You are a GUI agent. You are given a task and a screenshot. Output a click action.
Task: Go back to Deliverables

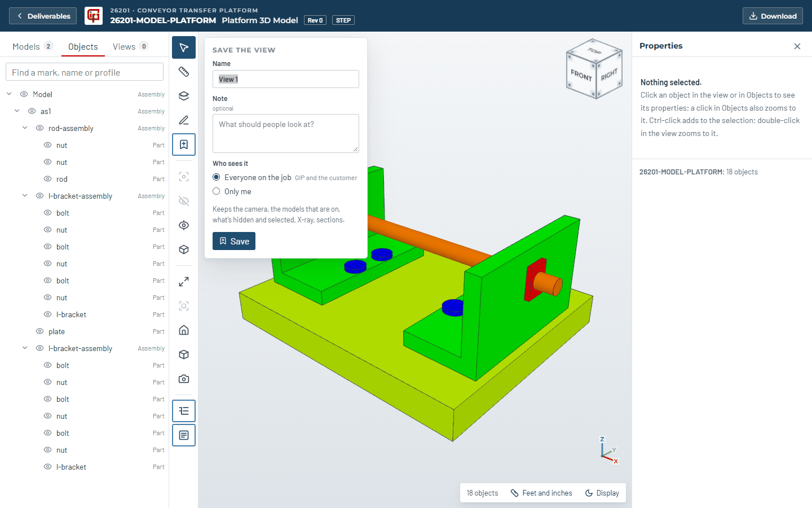tap(43, 16)
